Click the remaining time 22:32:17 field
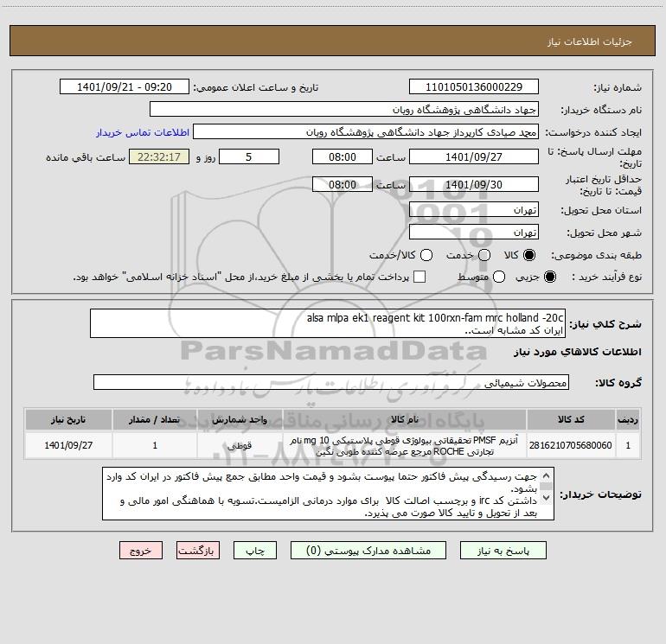 coord(159,156)
